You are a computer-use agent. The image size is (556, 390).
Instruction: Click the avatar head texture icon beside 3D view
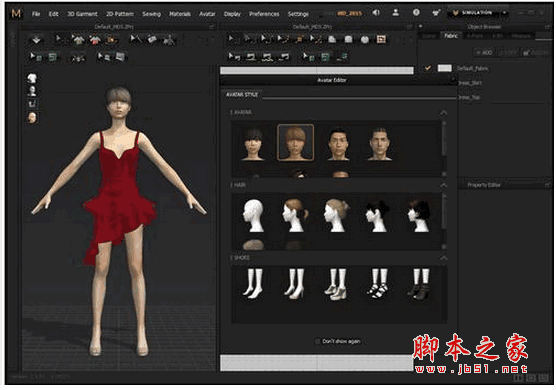32,117
